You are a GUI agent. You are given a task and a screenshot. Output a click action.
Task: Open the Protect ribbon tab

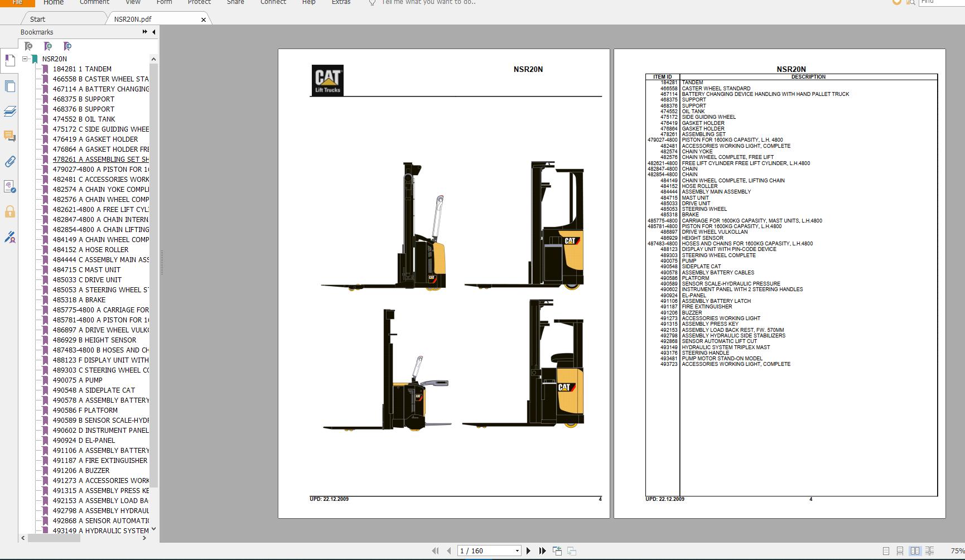pos(199,2)
